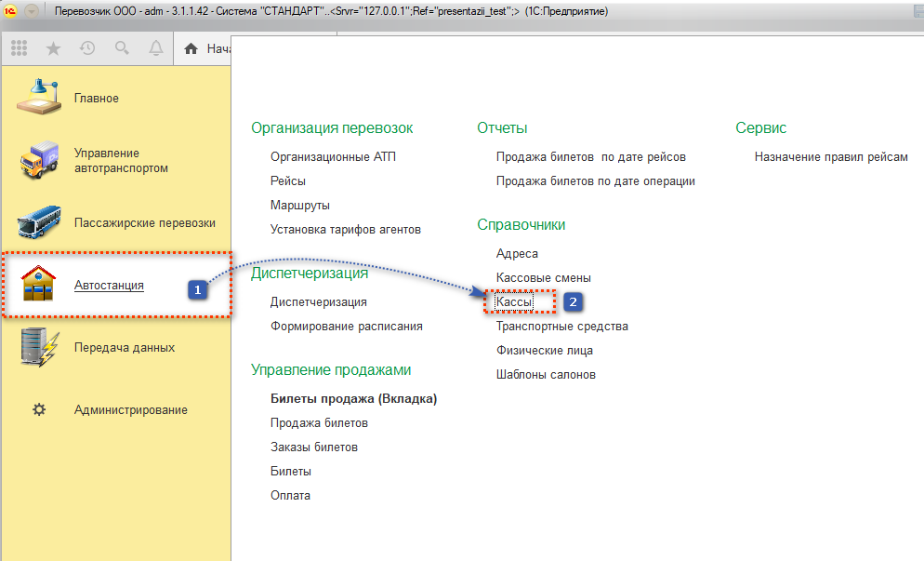The width and height of the screenshot is (924, 561).
Task: Click the Search magnifier icon
Action: coord(122,48)
